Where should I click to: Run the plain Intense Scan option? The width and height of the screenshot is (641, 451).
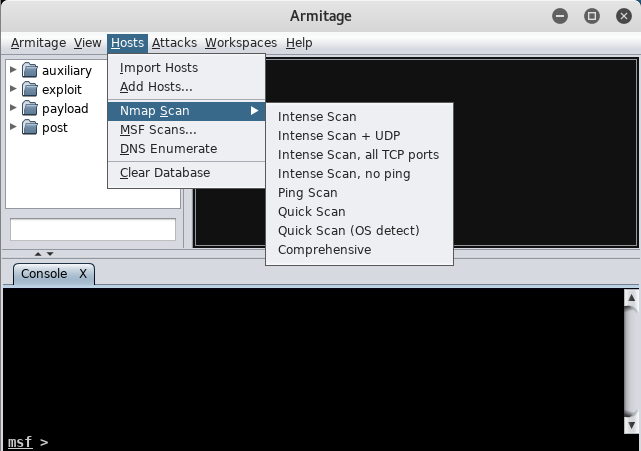359,117
